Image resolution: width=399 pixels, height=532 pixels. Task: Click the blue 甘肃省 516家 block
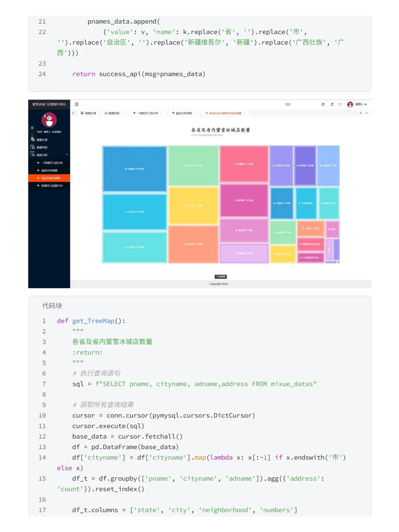(282, 203)
